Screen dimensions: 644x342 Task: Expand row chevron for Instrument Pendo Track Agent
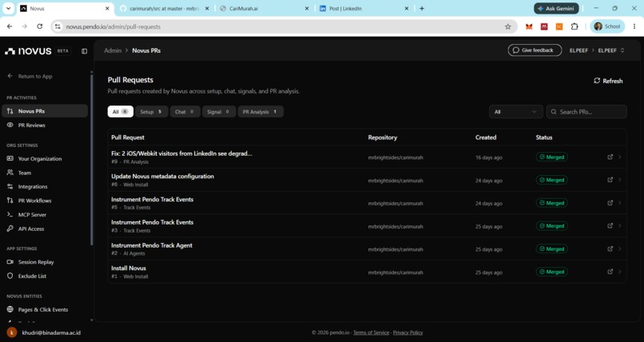click(620, 249)
